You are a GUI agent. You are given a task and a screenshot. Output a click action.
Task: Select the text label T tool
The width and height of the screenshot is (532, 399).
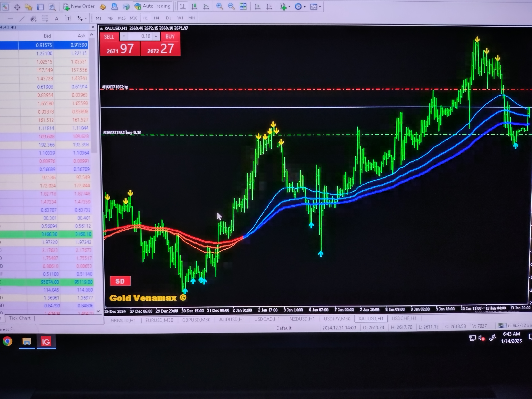point(68,18)
